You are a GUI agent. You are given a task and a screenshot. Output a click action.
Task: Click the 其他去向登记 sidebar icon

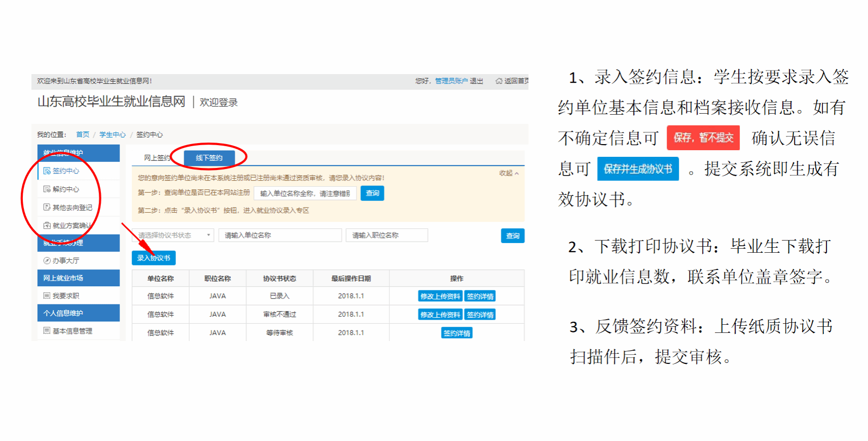[47, 208]
